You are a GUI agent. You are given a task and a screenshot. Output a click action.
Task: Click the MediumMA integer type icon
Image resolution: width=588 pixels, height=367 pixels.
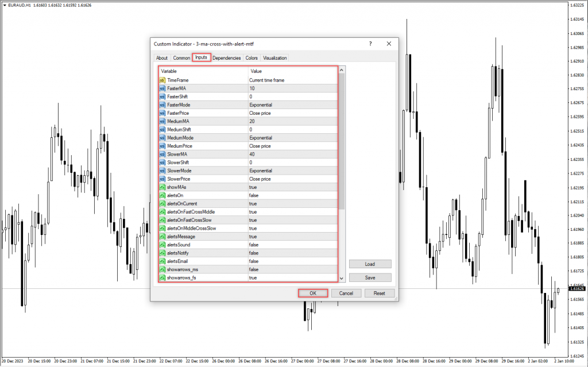pyautogui.click(x=162, y=121)
